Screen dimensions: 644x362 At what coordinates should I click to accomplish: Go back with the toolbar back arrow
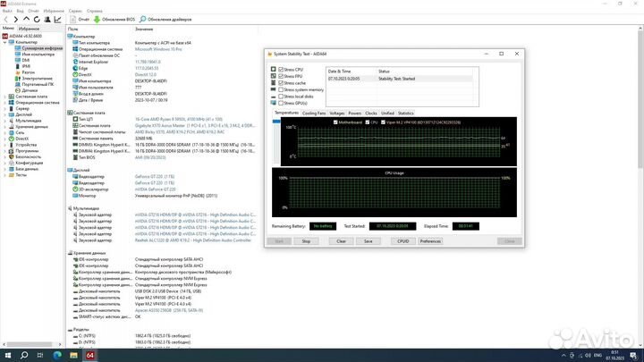pyautogui.click(x=5, y=20)
